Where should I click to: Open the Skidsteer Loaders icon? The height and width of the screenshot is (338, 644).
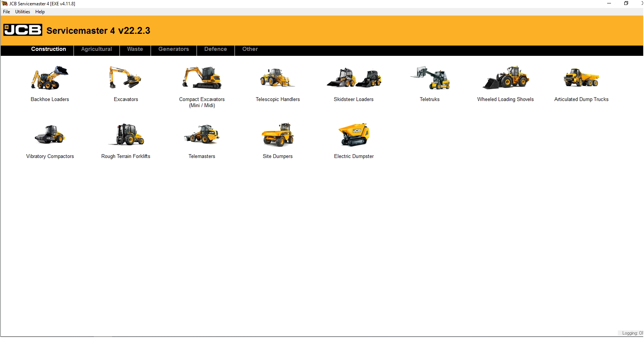tap(354, 78)
